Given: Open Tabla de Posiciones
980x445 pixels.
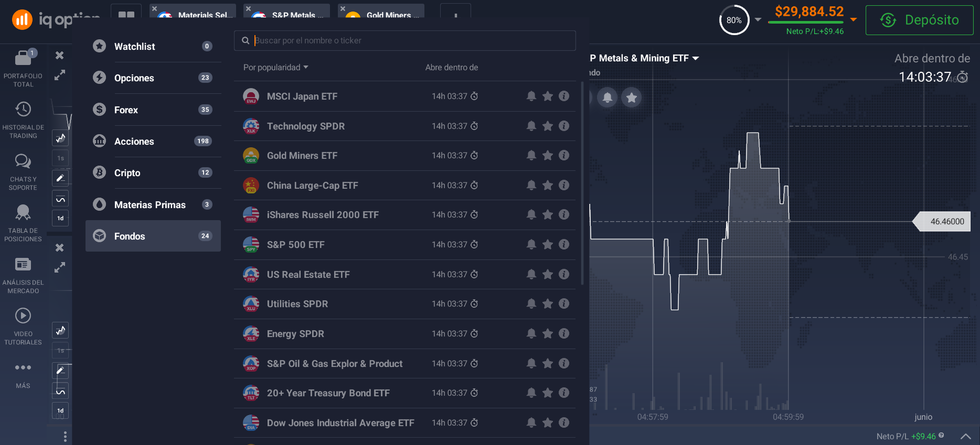Looking at the screenshot, I should pyautogui.click(x=23, y=223).
